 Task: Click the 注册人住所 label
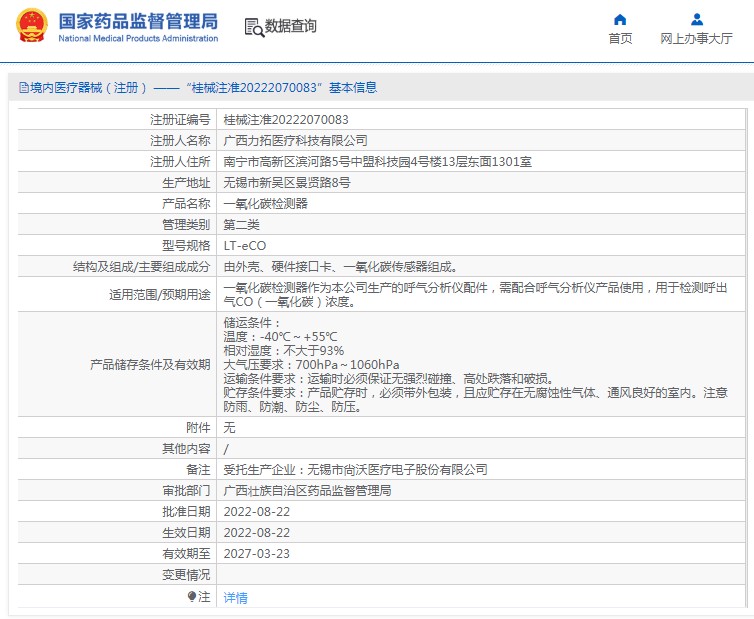coord(180,162)
